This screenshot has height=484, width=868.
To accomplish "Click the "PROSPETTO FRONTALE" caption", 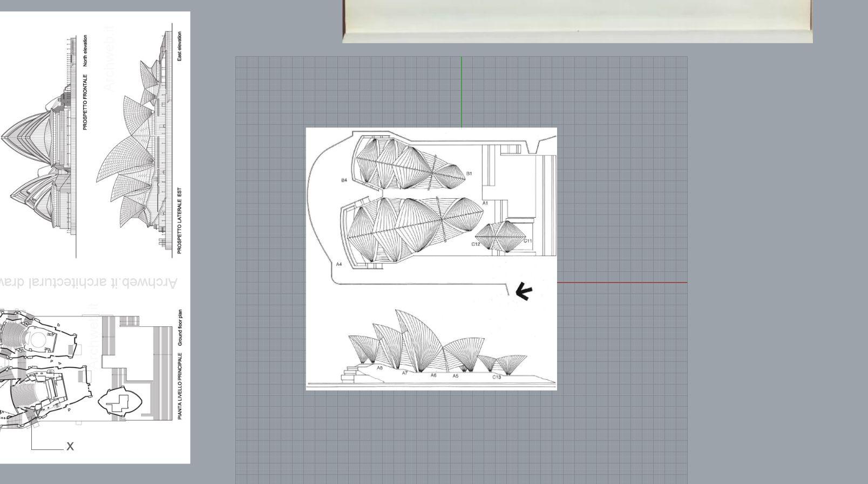I will tap(85, 102).
